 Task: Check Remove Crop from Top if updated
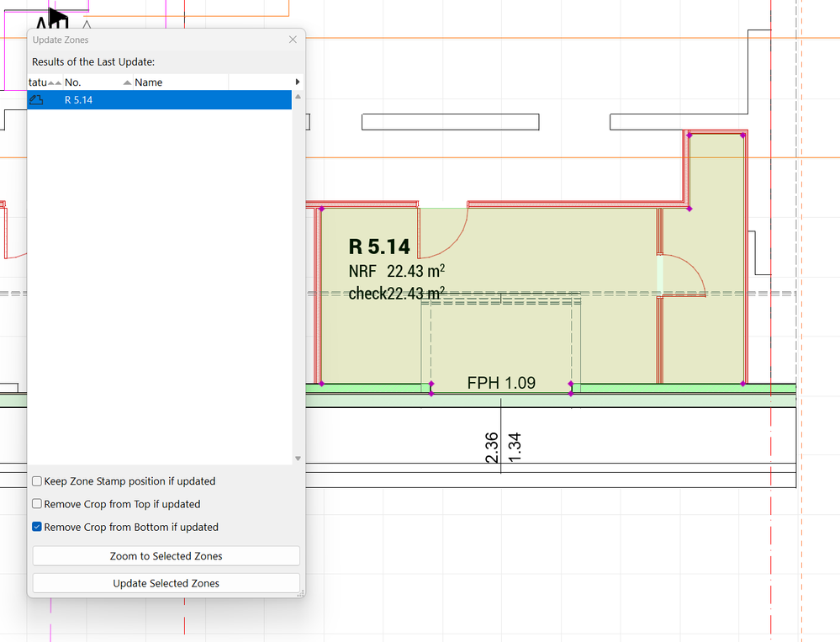coord(37,504)
